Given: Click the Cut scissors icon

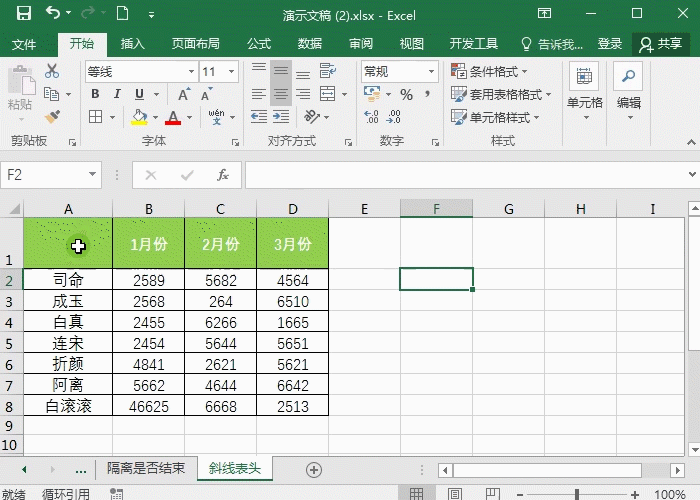Looking at the screenshot, I should click(52, 71).
